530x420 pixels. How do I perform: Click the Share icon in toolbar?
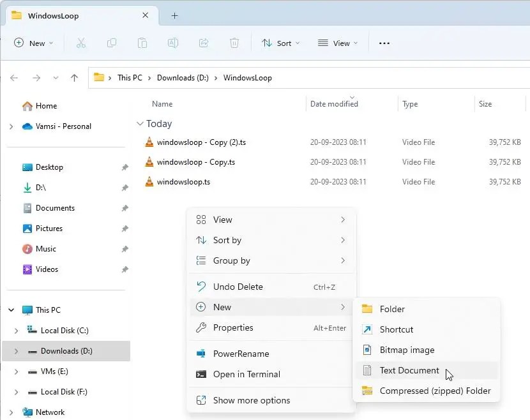click(204, 43)
